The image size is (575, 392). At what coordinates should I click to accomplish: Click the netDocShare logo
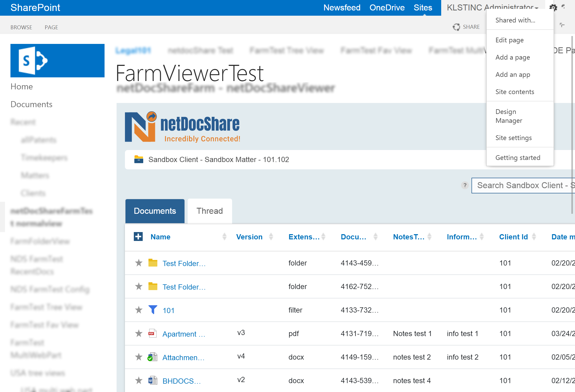[x=182, y=127]
